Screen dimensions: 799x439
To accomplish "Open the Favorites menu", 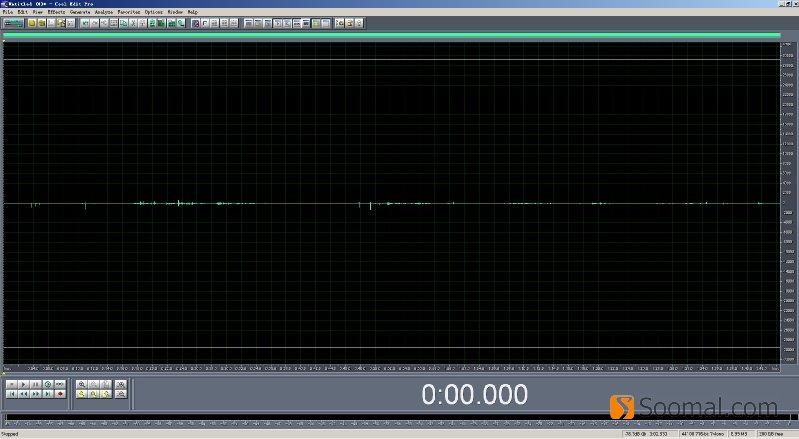I will (129, 12).
